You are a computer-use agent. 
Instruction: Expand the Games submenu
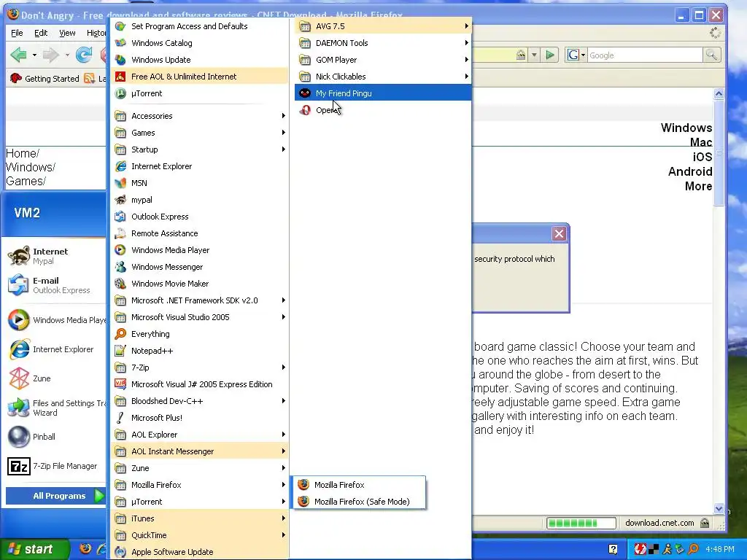(x=201, y=133)
